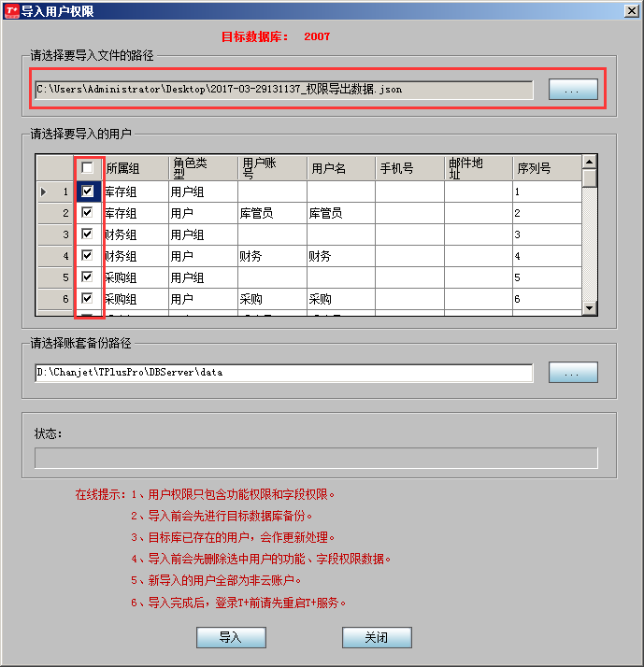
Task: Click the table scrollbar up arrow
Action: 590,162
